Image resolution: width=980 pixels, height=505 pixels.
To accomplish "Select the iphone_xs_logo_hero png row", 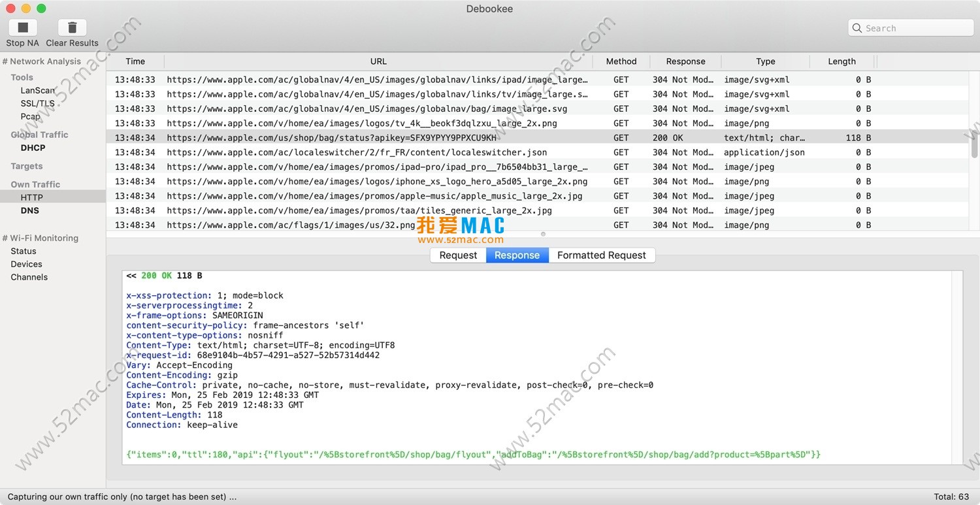I will [x=538, y=181].
